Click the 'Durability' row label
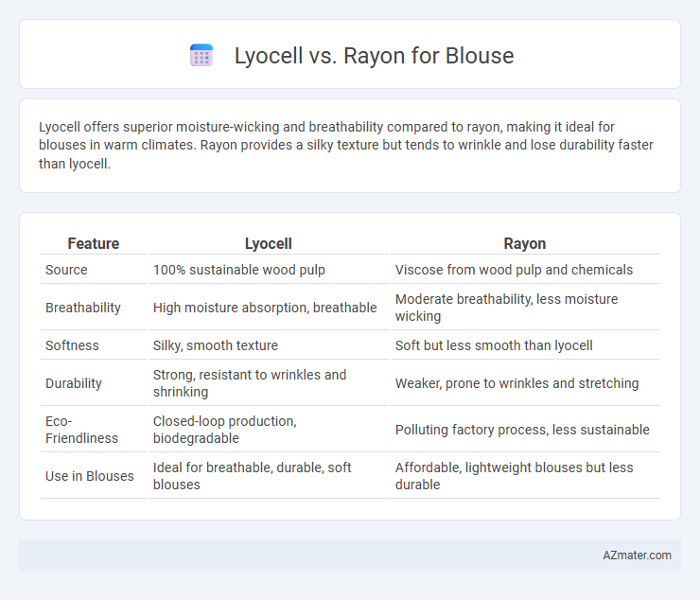The image size is (700, 600). [74, 383]
